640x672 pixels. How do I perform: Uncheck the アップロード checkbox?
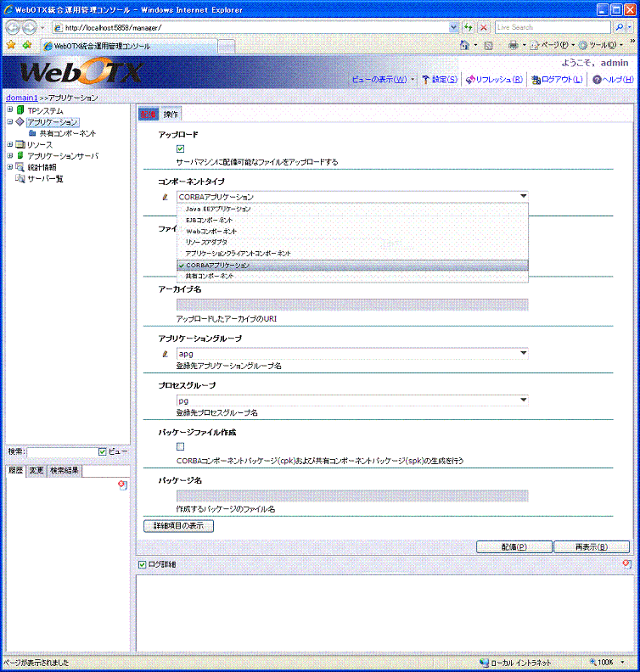coord(180,148)
